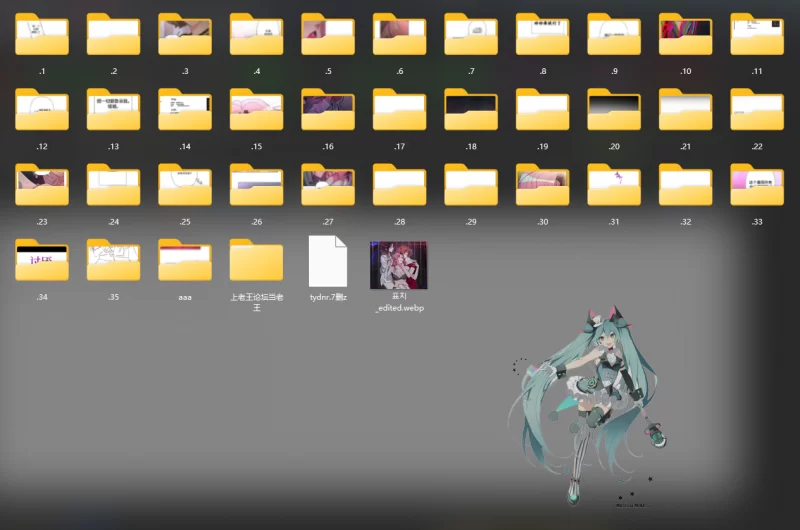Open the folder named .11
Screen dimensions: 800x530
(757, 34)
